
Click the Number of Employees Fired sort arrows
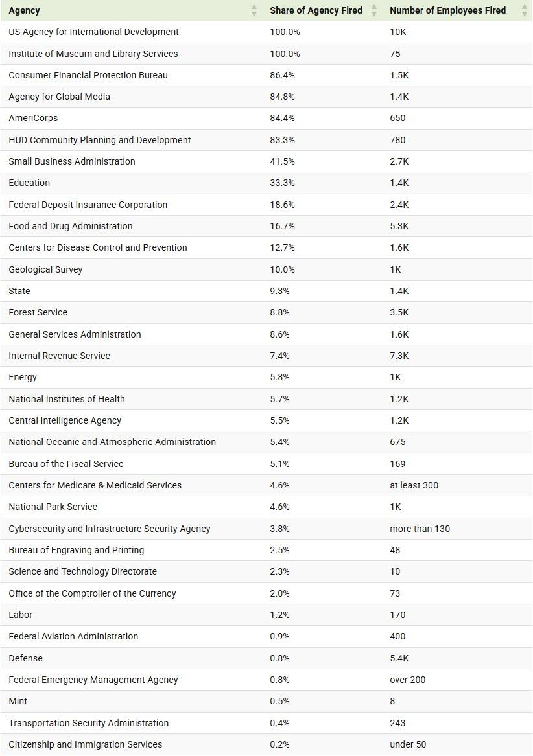[x=525, y=10]
